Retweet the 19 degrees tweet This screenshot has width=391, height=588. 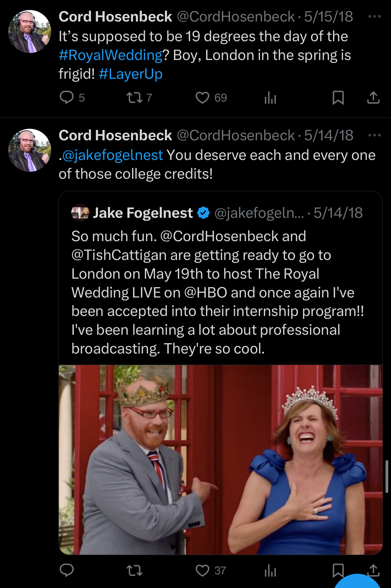click(134, 98)
